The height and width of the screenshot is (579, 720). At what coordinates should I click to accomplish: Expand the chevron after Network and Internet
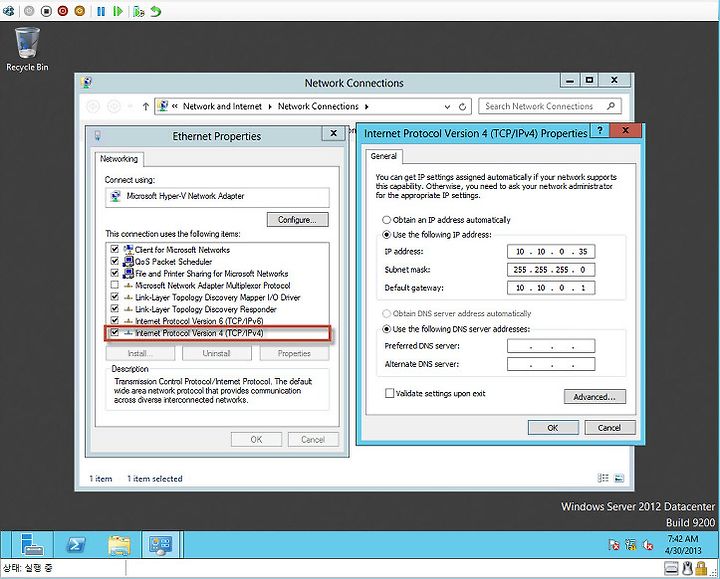point(270,107)
